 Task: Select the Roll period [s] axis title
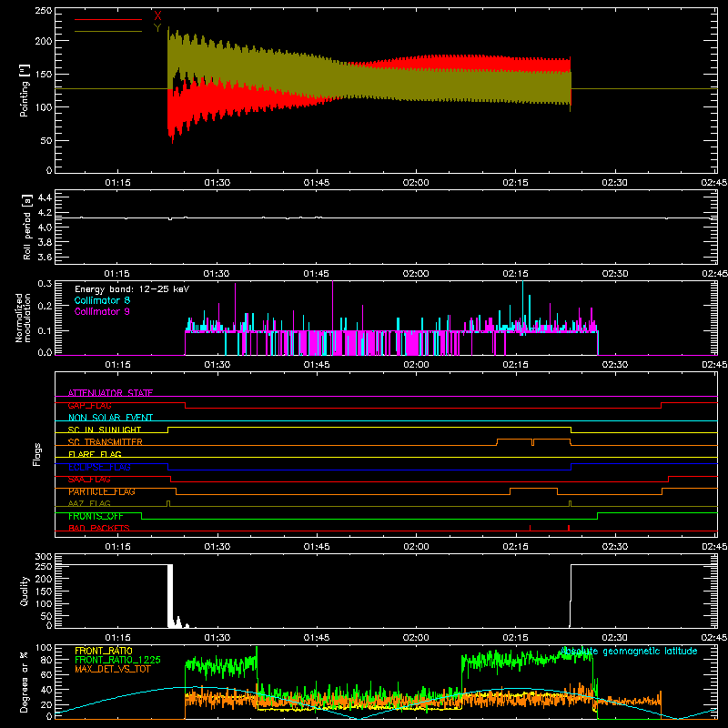(26, 227)
